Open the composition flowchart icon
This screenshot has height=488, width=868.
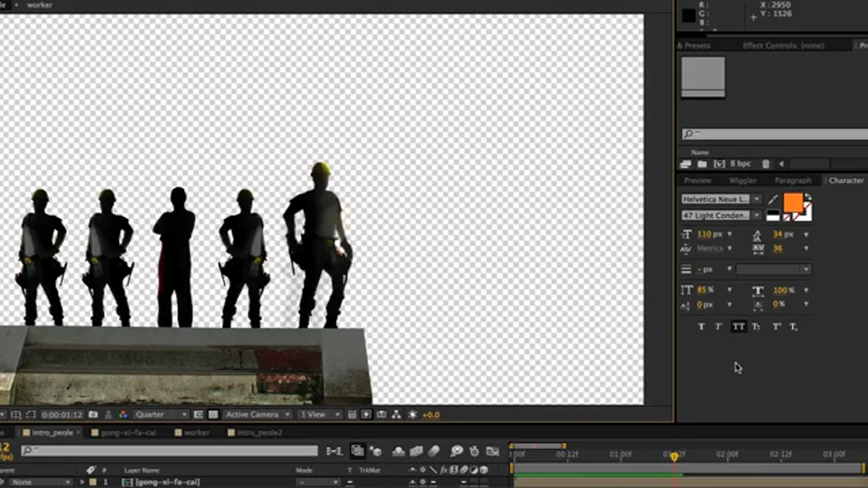click(396, 415)
